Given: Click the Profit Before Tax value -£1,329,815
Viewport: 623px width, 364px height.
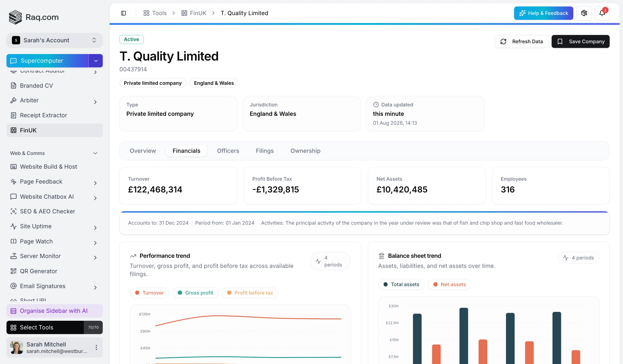Looking at the screenshot, I should point(275,190).
